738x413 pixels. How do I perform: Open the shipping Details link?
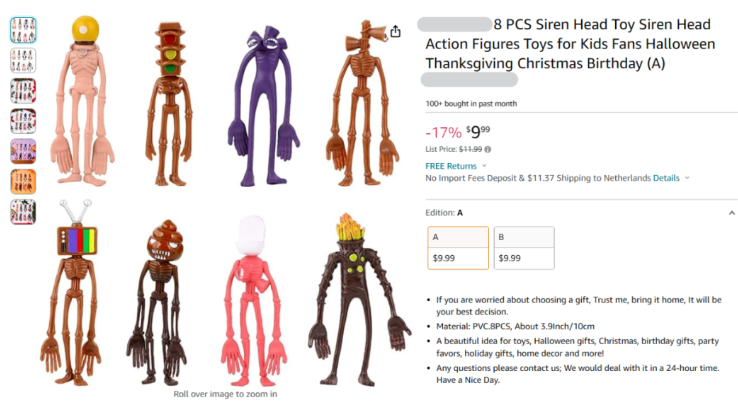[x=666, y=178]
